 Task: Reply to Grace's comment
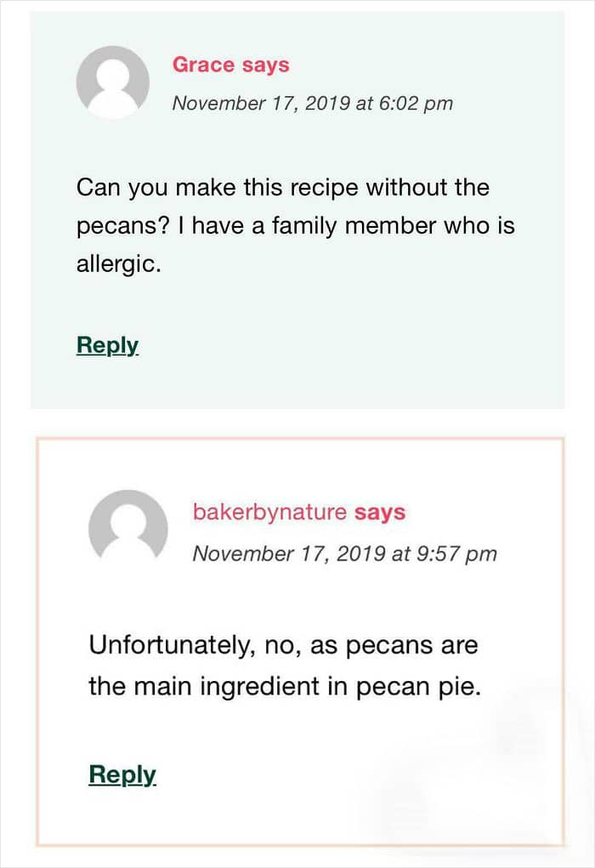tap(107, 345)
